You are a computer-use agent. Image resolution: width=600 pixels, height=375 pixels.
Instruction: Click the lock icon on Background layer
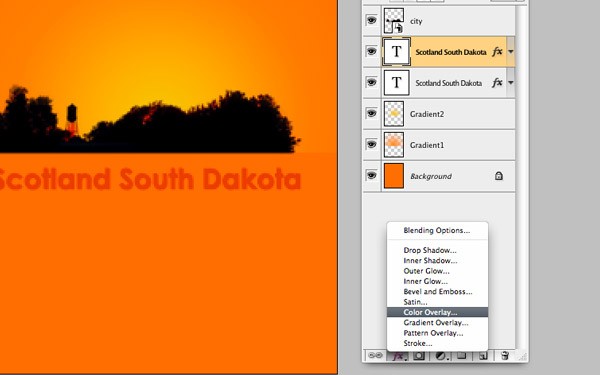coord(498,176)
